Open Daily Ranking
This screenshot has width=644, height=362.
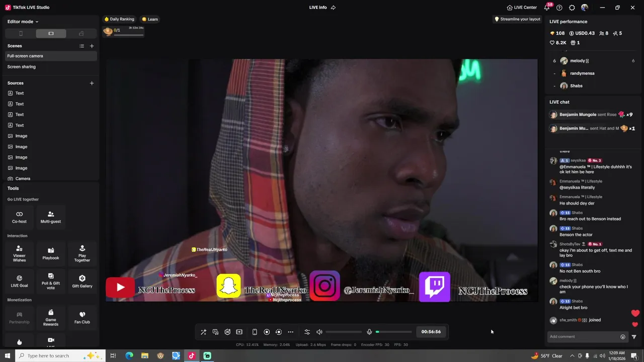[119, 19]
